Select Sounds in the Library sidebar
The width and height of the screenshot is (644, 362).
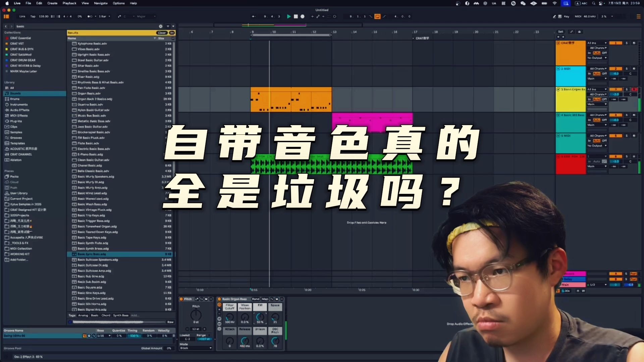pos(35,94)
